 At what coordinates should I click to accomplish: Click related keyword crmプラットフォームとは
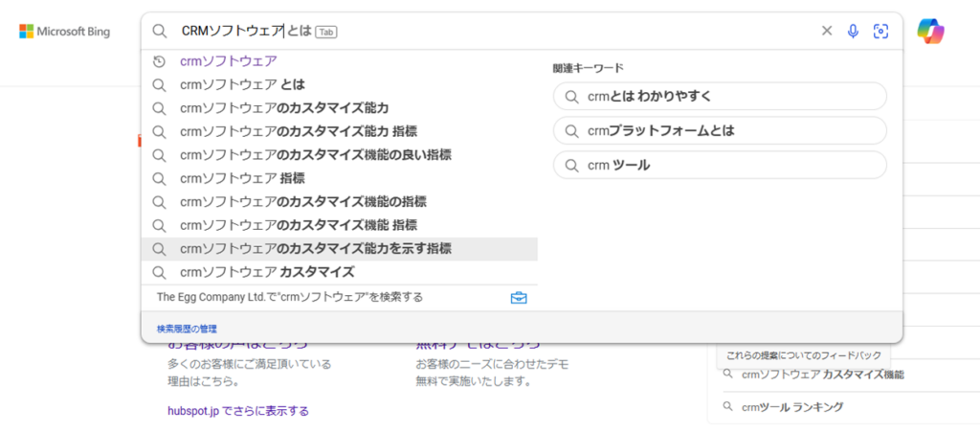[x=720, y=130]
